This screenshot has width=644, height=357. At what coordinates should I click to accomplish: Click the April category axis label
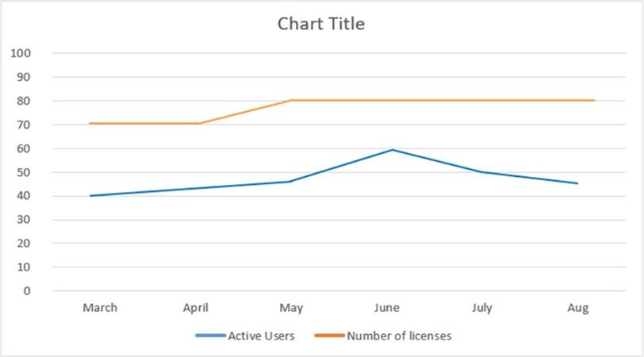click(x=195, y=308)
